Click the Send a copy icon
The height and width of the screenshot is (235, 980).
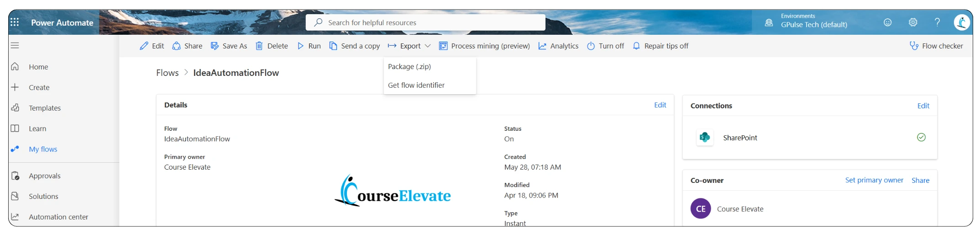[x=333, y=46]
